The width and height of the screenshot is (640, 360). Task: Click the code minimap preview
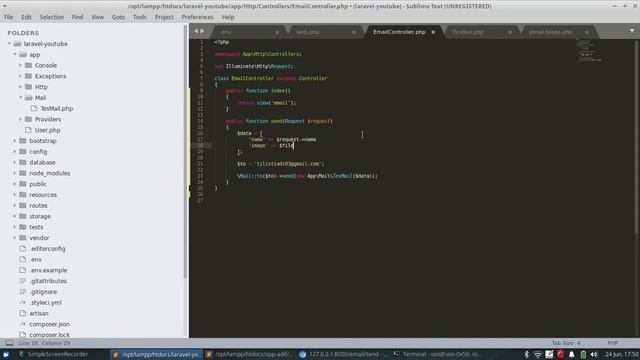click(x=589, y=50)
